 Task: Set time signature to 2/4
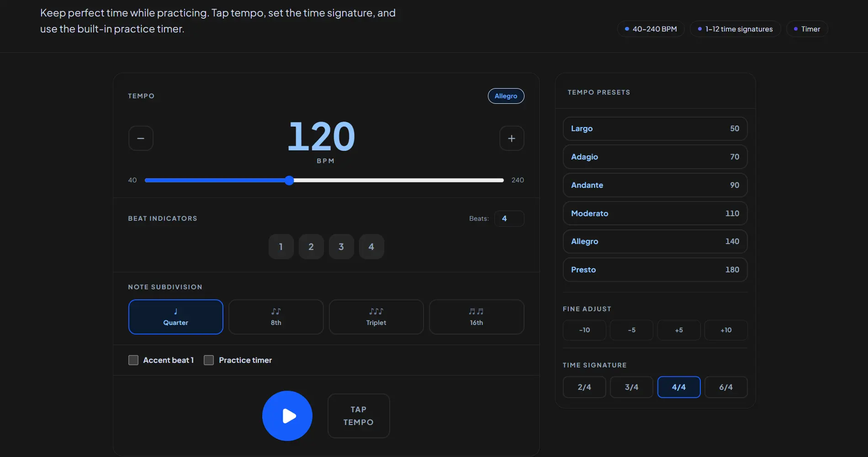[585, 387]
